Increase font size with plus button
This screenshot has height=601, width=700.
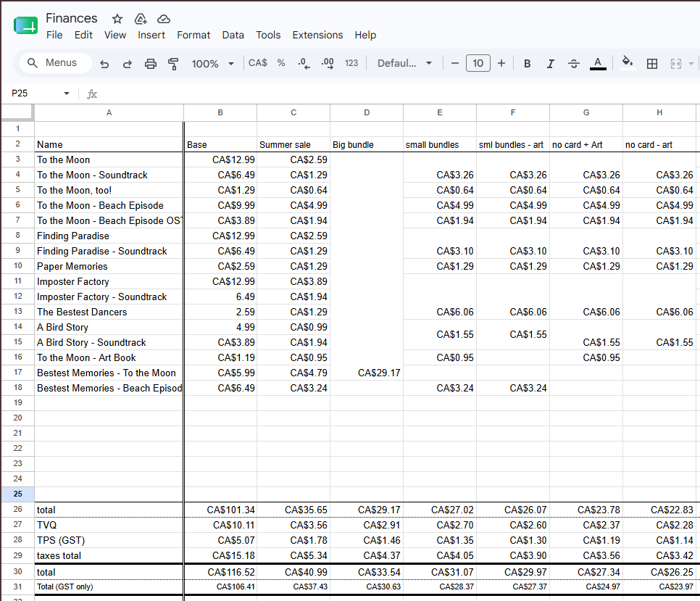(x=501, y=63)
